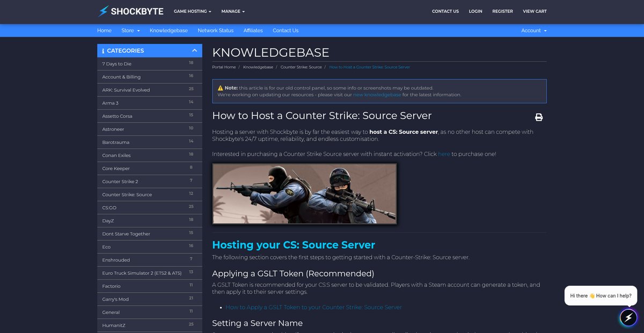The width and height of the screenshot is (644, 333).
Task: Click LOGIN in the top header
Action: [x=475, y=11]
